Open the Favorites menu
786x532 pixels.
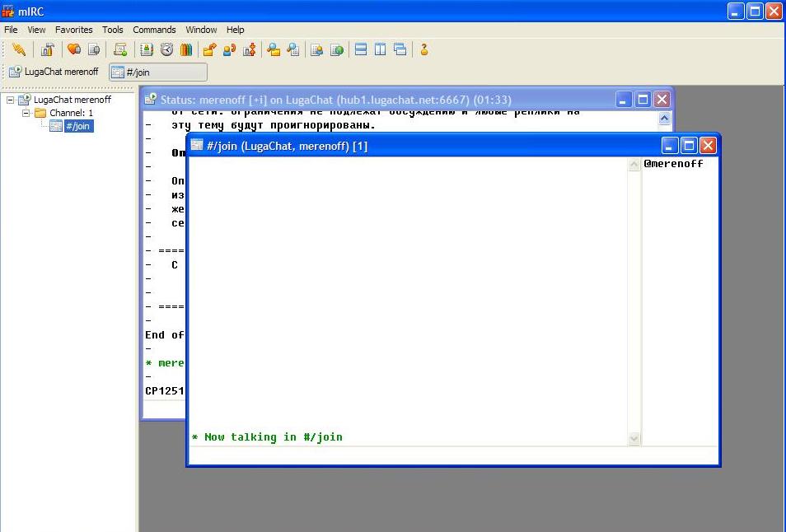pyautogui.click(x=73, y=30)
